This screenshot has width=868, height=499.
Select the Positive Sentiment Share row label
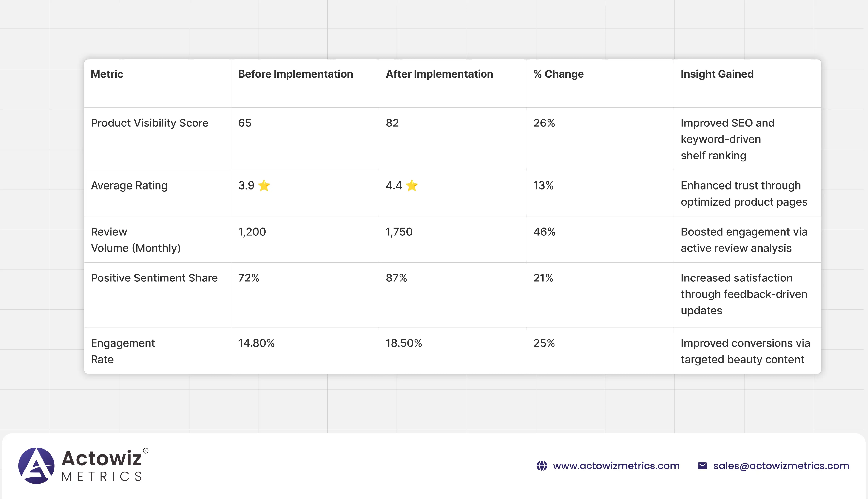[154, 278]
